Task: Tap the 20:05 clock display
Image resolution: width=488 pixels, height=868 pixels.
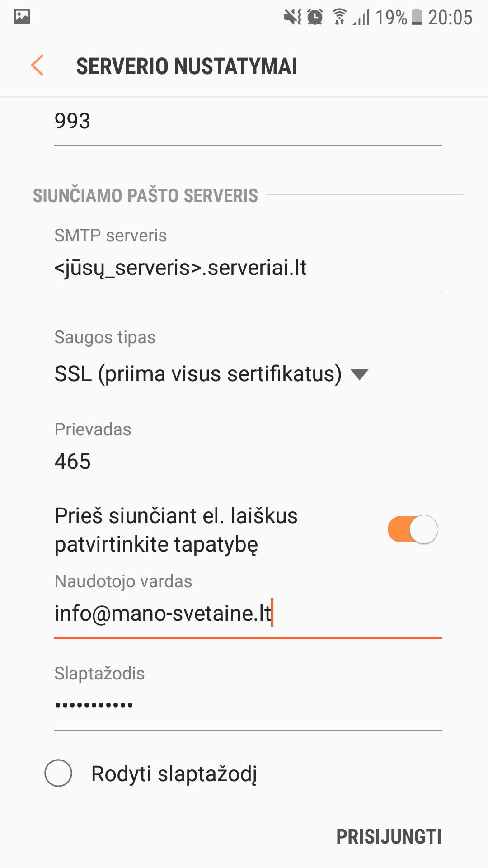Action: coord(450,17)
